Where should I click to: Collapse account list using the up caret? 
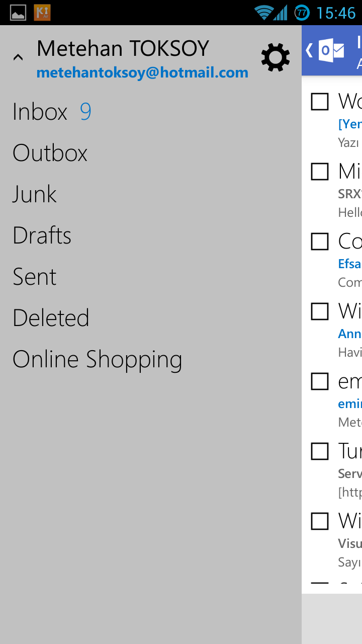tap(18, 57)
